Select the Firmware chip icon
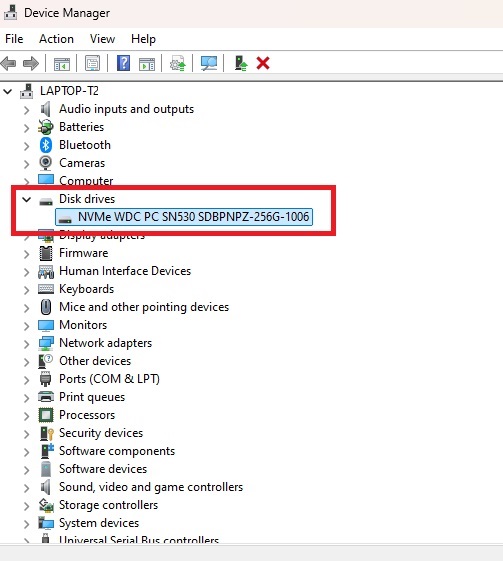 pyautogui.click(x=46, y=253)
